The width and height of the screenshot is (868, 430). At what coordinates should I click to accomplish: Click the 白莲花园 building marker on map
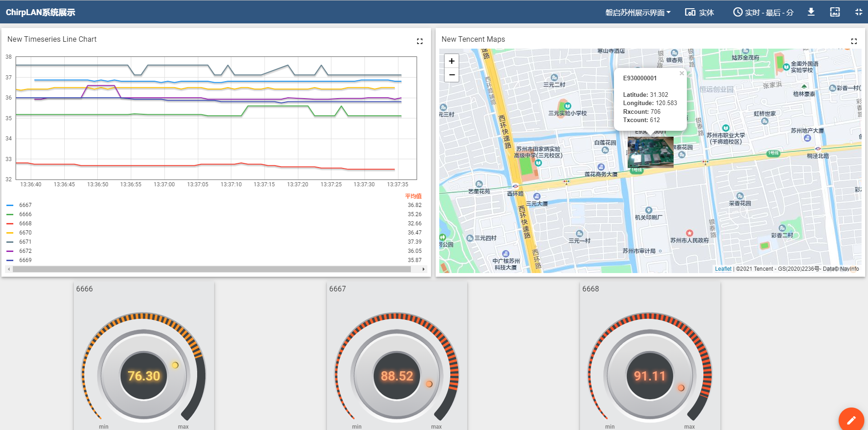click(x=605, y=150)
